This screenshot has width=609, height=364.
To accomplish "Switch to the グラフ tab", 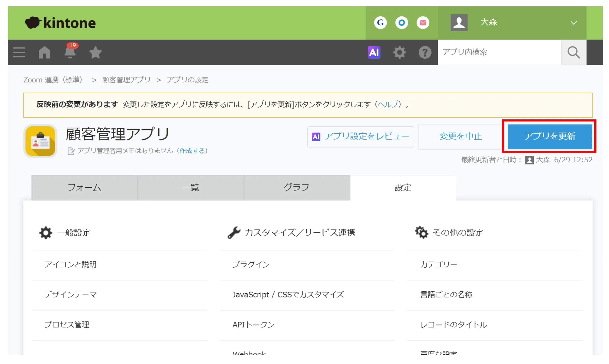I will (x=297, y=188).
